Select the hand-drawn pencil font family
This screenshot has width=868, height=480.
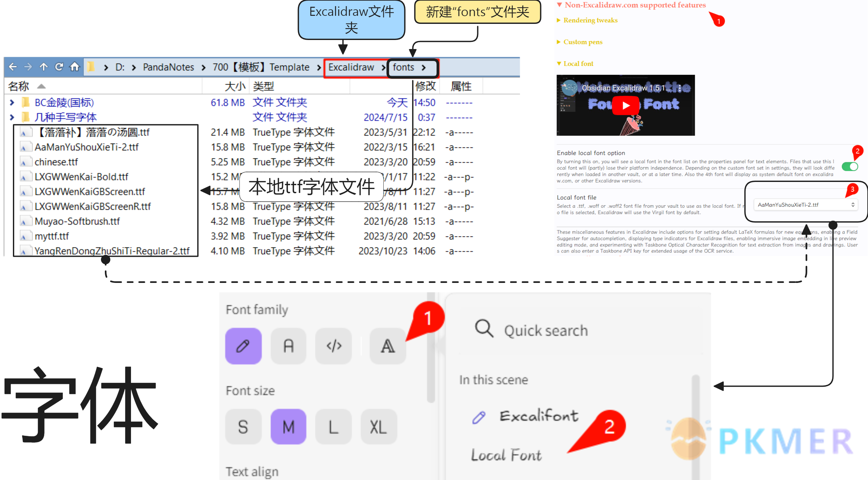coord(243,346)
